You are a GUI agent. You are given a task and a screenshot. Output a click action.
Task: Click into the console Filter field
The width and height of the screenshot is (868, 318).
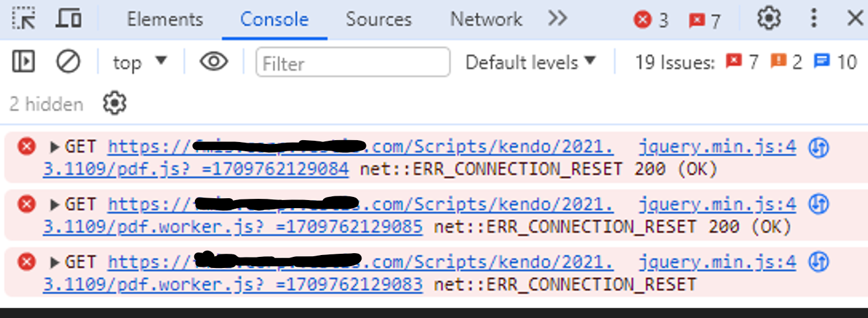[353, 63]
